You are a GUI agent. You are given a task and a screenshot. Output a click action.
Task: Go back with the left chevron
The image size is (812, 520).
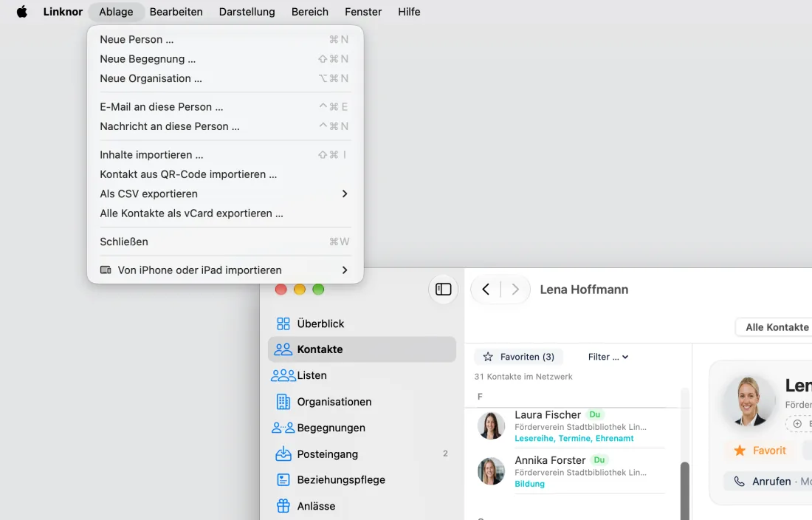(486, 289)
